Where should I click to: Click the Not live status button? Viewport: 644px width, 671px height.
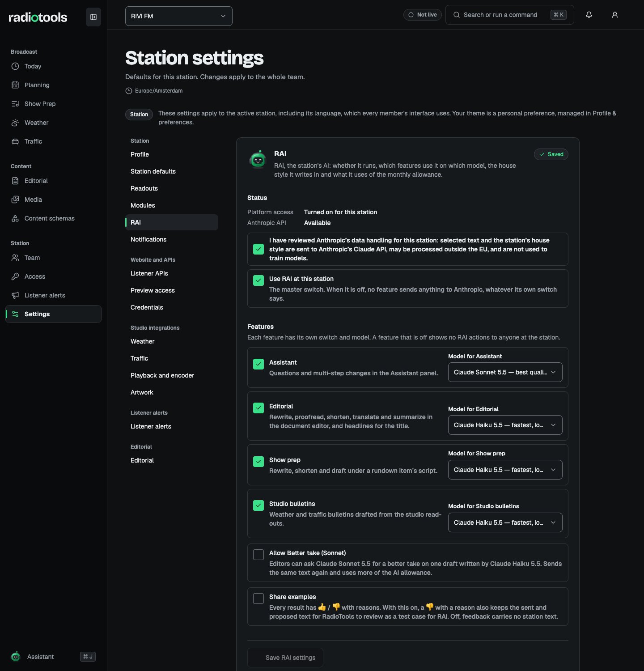pos(423,15)
